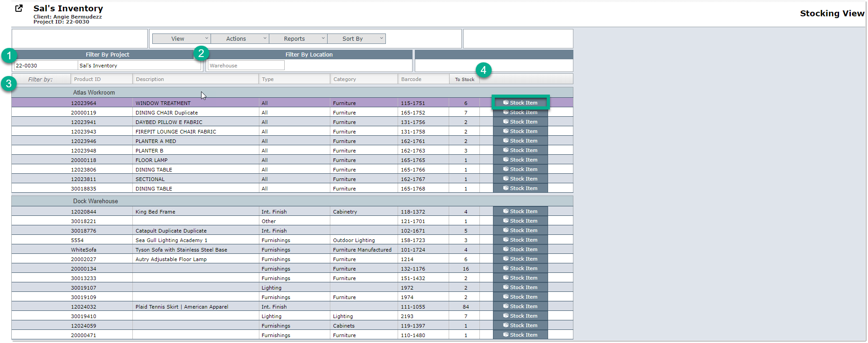This screenshot has height=343, width=868.
Task: Filter by Description field
Action: [x=196, y=79]
